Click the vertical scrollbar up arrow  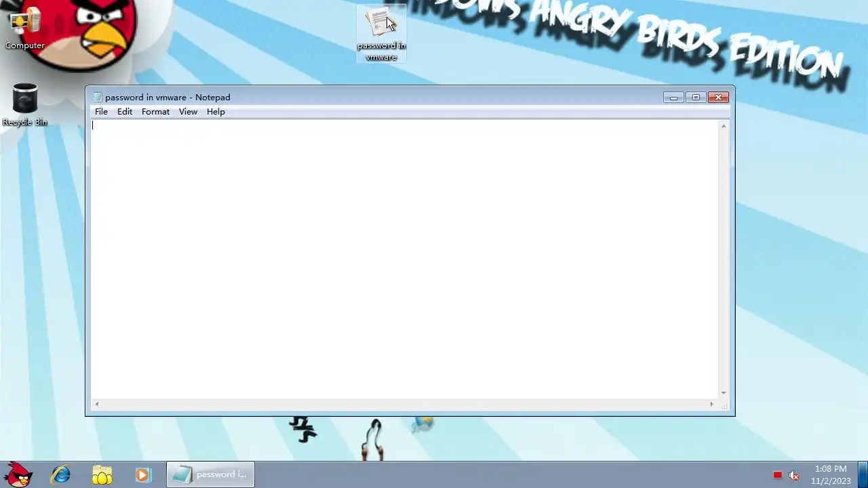click(724, 126)
